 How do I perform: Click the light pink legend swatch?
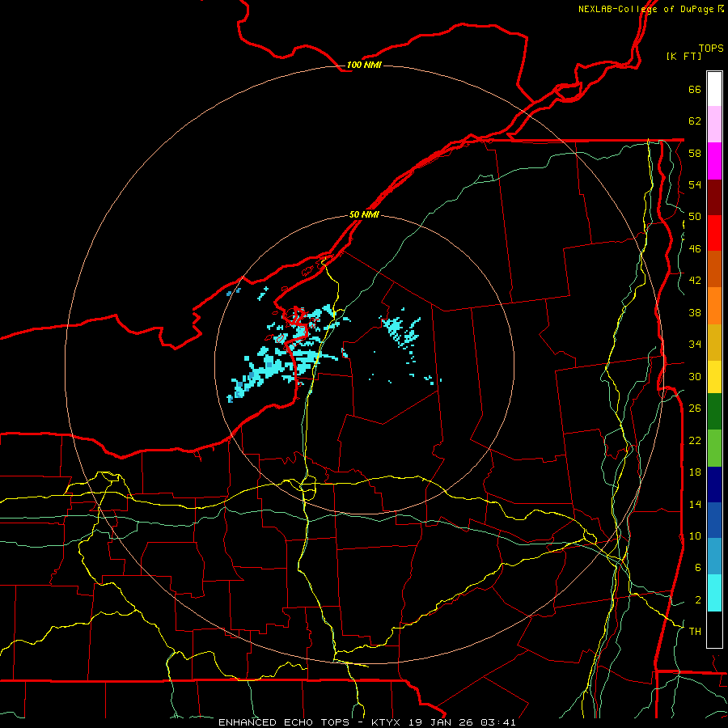tap(714, 125)
